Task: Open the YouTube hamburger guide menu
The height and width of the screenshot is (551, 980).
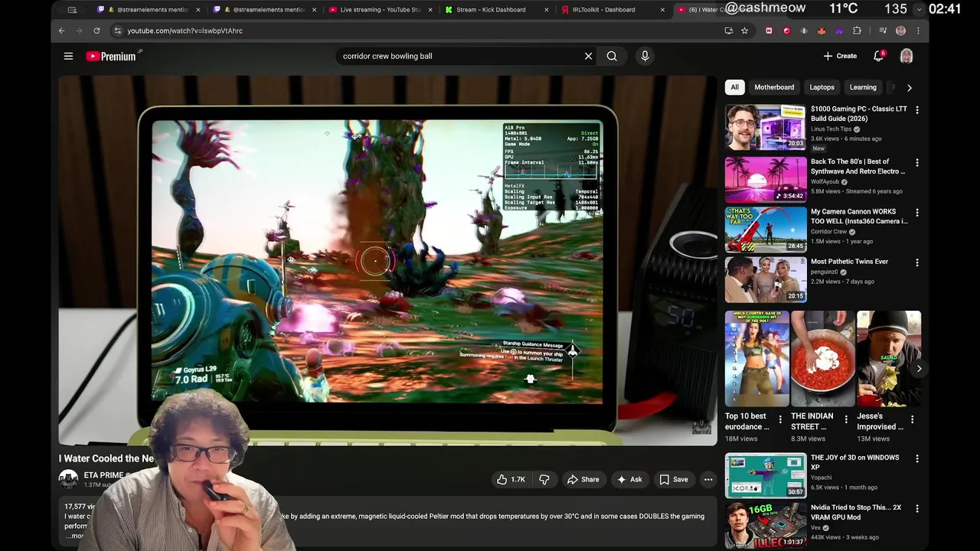Action: click(68, 56)
